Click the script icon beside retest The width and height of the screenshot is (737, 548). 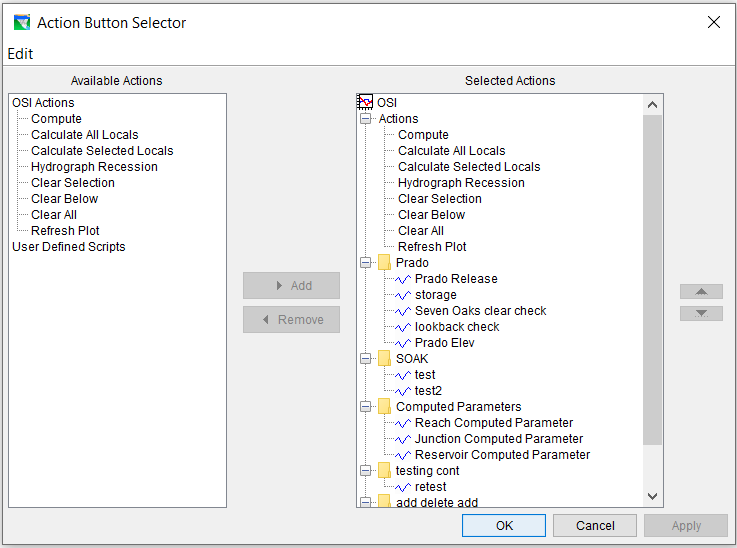[403, 487]
